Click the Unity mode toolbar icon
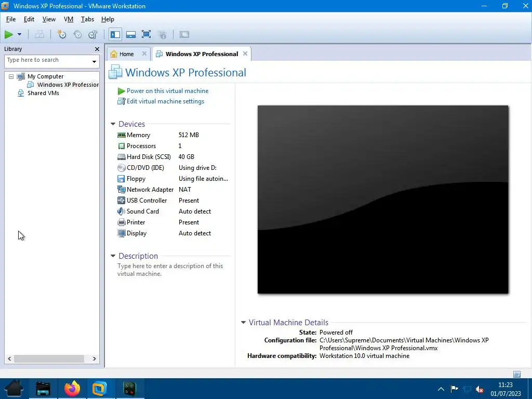The height and width of the screenshot is (399, 532). pos(162,34)
